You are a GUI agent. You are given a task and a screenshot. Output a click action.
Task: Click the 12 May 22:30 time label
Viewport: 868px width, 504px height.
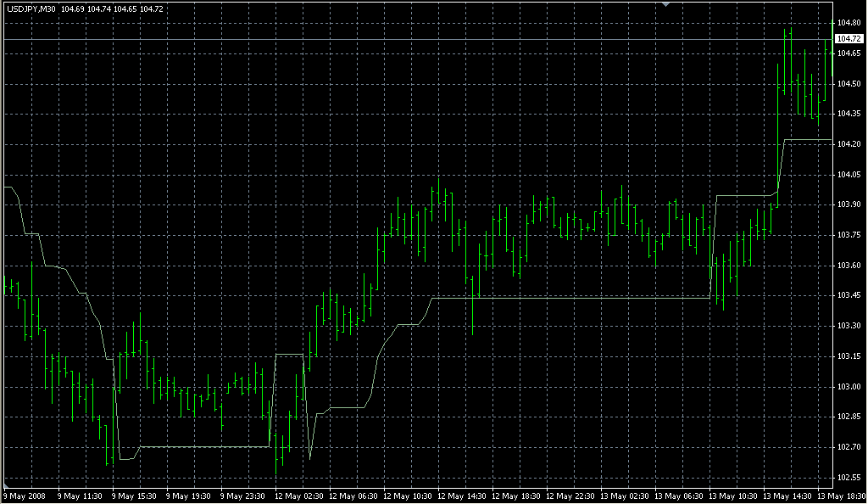pyautogui.click(x=570, y=496)
